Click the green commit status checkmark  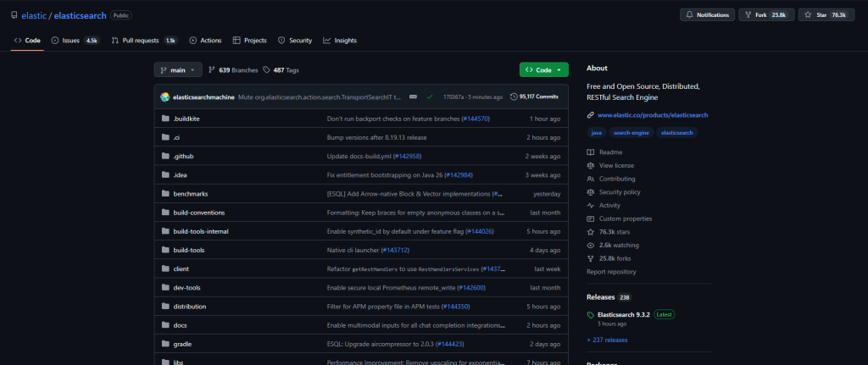point(429,97)
